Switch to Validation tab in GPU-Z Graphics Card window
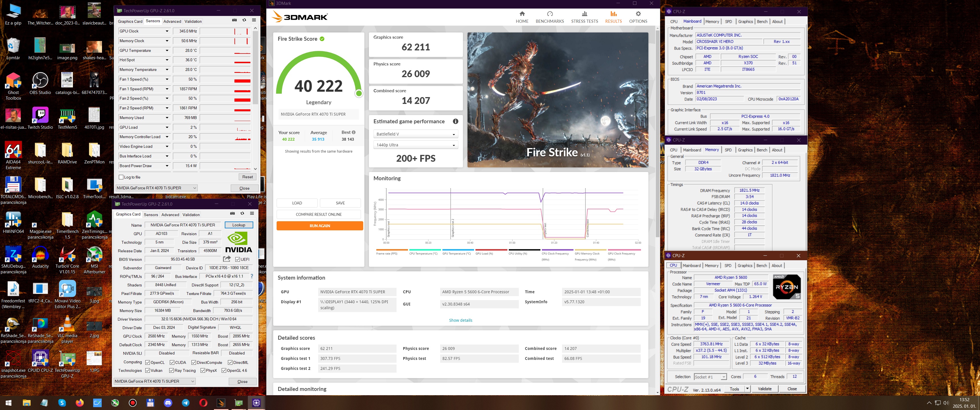The image size is (980, 410). point(191,214)
